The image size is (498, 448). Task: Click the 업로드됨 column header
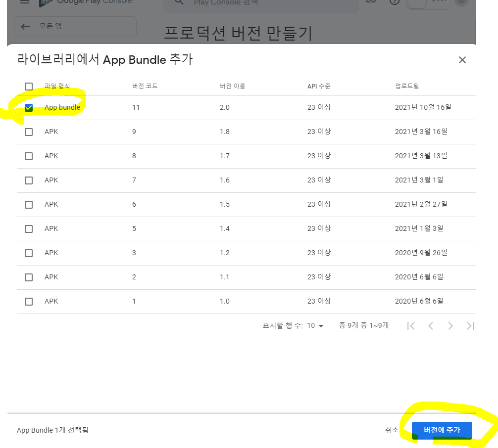407,86
